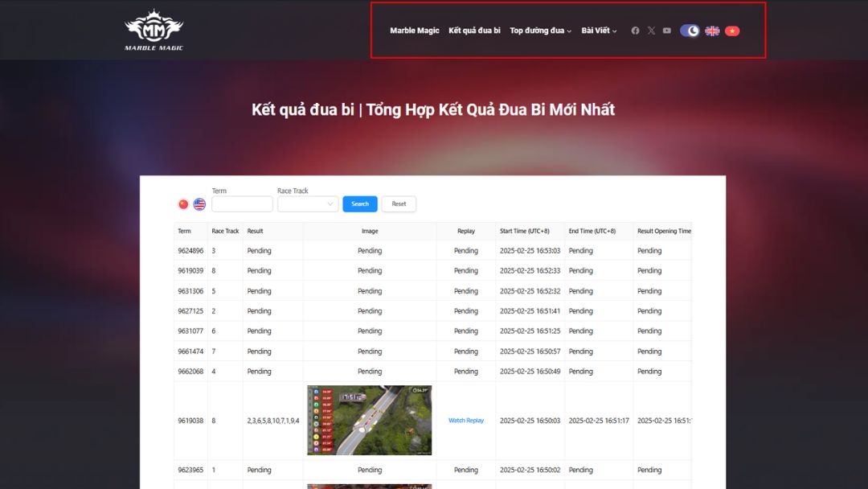
Task: Switch site language to Vietnamese flag
Action: tap(732, 31)
